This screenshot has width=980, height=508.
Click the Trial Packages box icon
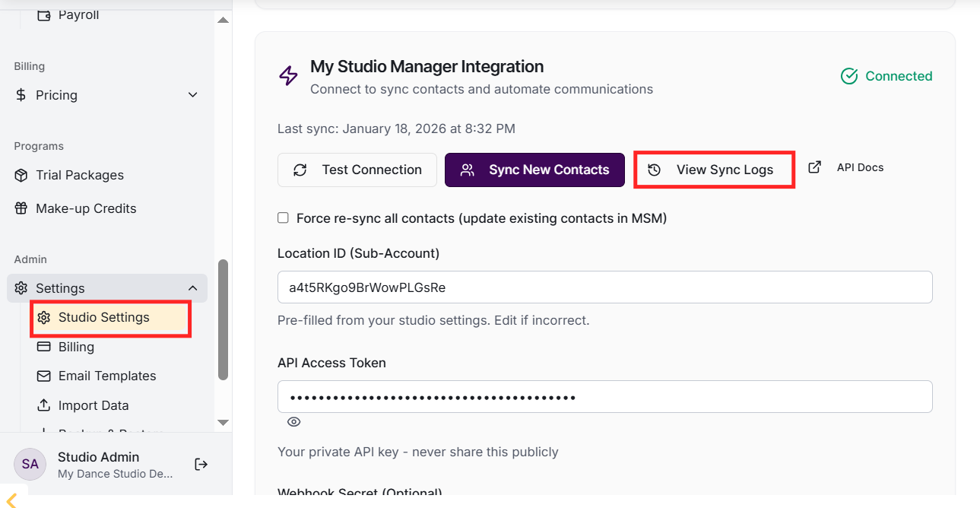coord(21,175)
